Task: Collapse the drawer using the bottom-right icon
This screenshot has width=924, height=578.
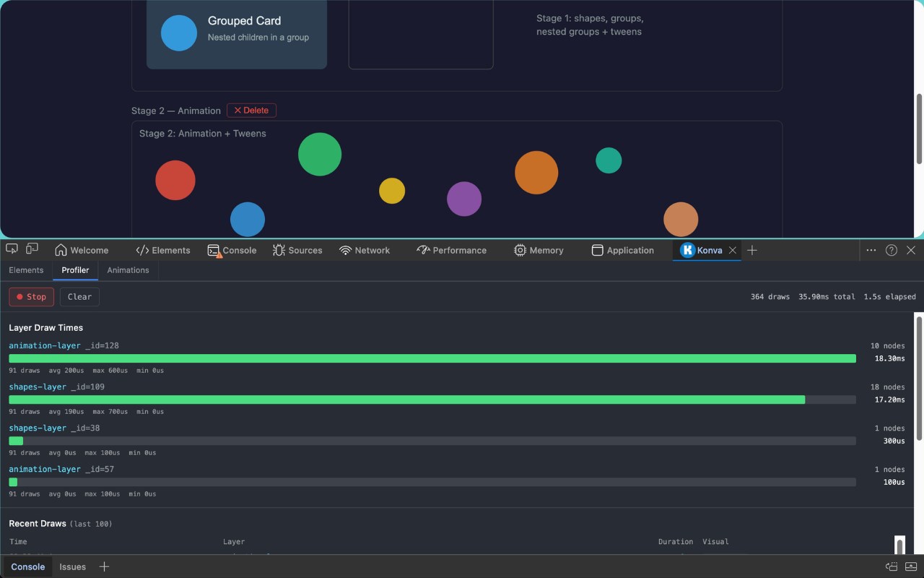Action: (x=911, y=566)
